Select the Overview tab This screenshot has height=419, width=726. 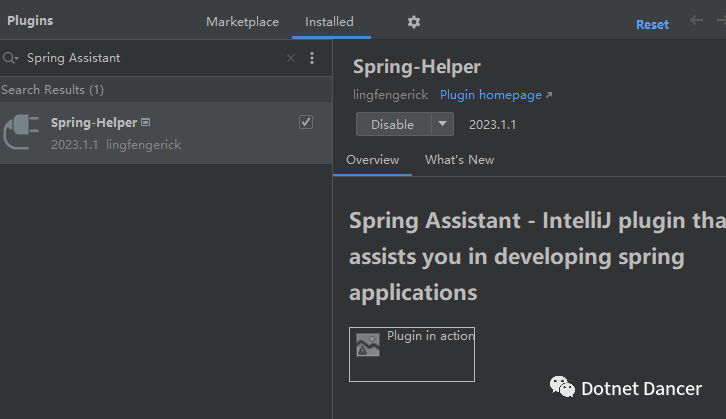click(x=372, y=160)
